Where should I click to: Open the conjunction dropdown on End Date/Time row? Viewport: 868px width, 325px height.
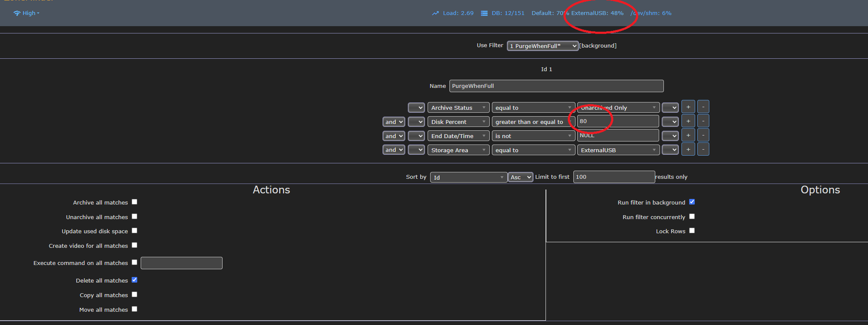click(x=394, y=136)
